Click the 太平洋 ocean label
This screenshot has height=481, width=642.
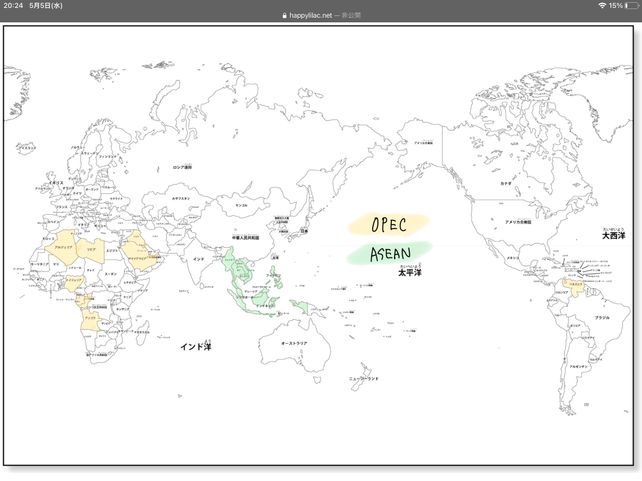coord(409,272)
